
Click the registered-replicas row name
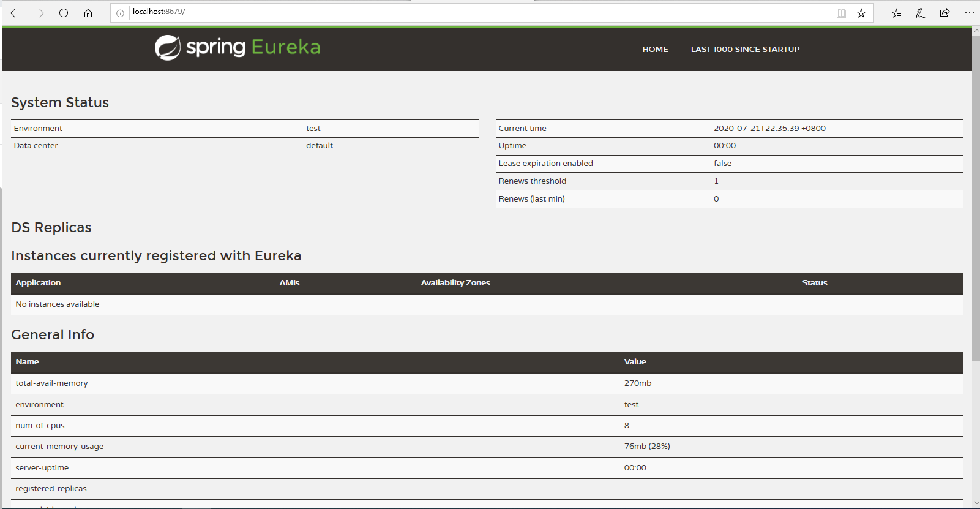point(51,489)
